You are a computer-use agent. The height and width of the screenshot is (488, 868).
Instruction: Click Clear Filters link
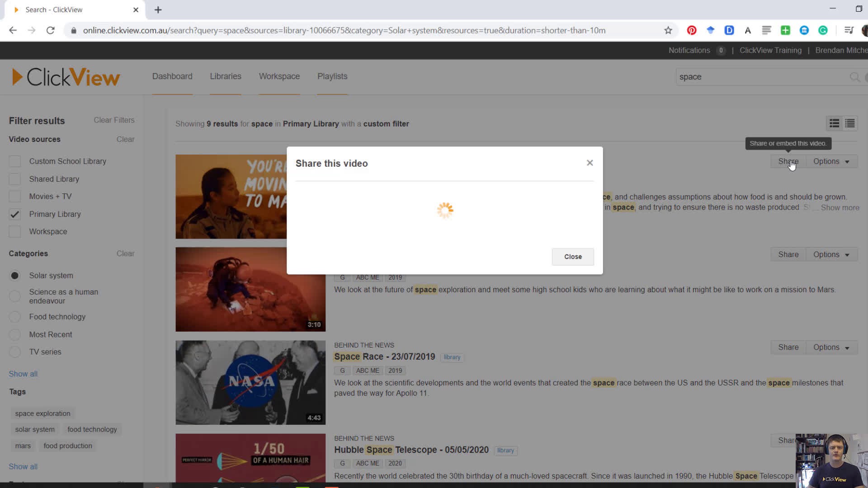click(x=114, y=120)
